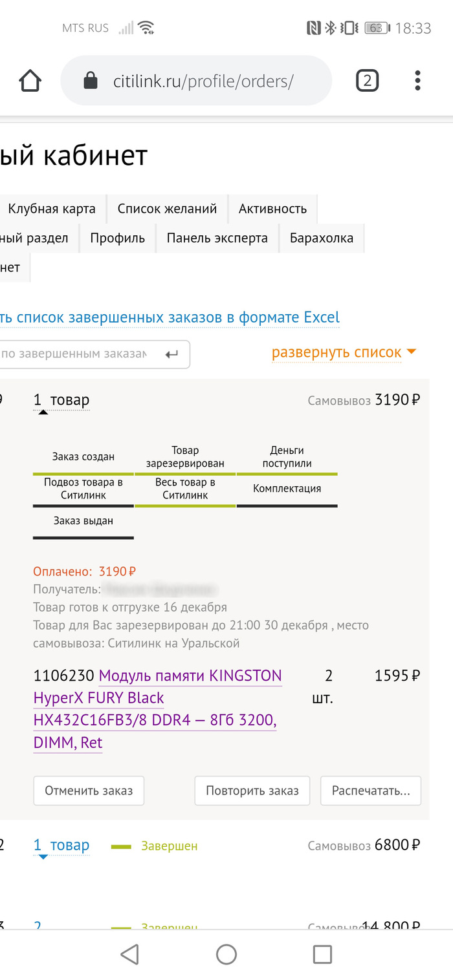Screen dimensions: 453x980
Task: Tap the padlock icon in address bar
Action: 91,81
